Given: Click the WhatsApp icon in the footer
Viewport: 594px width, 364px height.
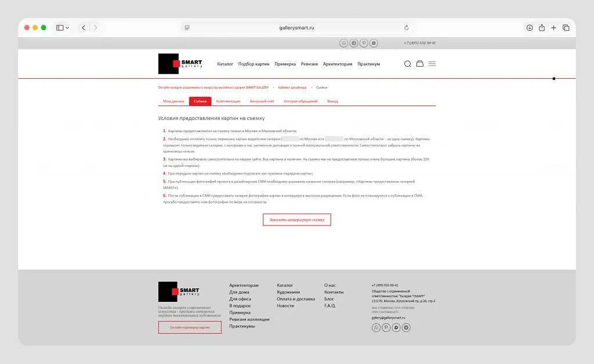Looking at the screenshot, I should coord(376,327).
